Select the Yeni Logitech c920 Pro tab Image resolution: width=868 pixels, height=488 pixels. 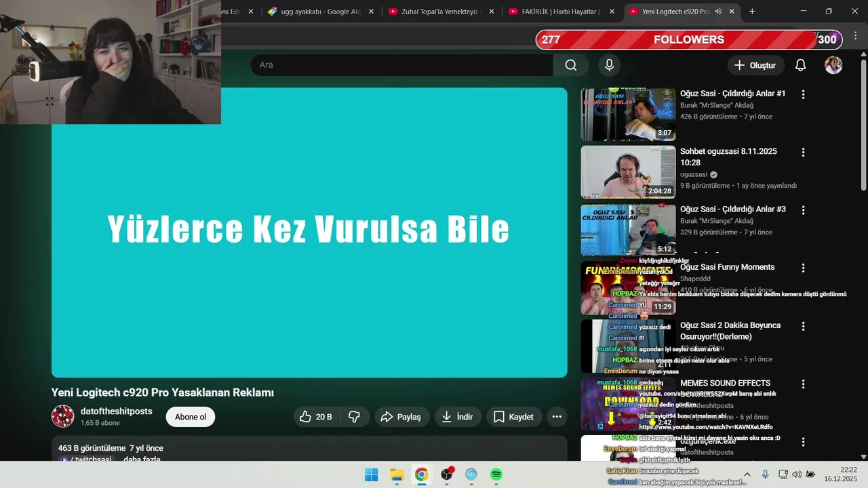pyautogui.click(x=675, y=12)
